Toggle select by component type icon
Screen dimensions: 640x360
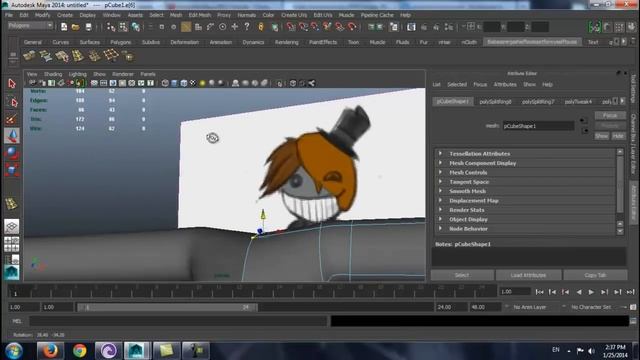[136, 27]
